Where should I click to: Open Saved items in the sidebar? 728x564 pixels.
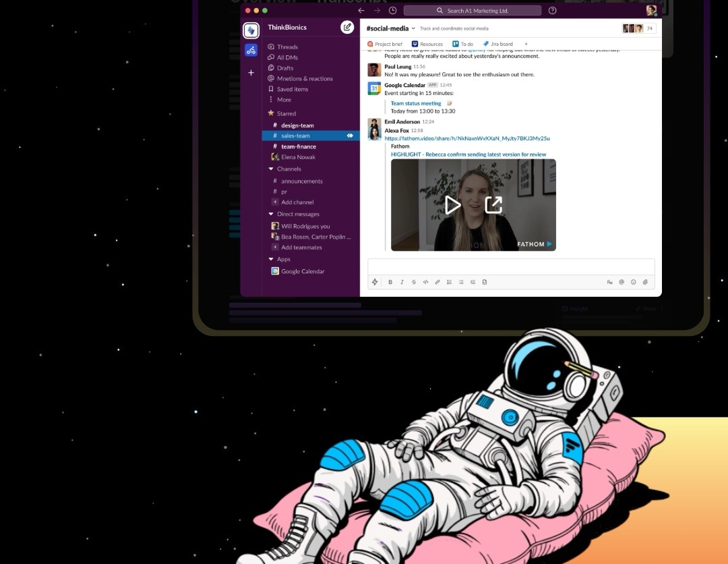288,89
